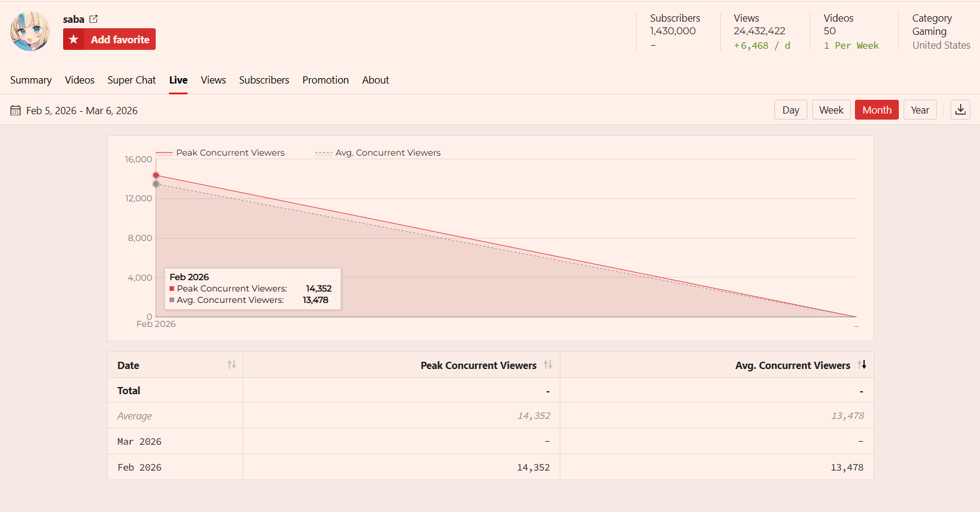The height and width of the screenshot is (512, 980).
Task: Click the 13,478 average value in Feb 2026 row
Action: coord(847,468)
